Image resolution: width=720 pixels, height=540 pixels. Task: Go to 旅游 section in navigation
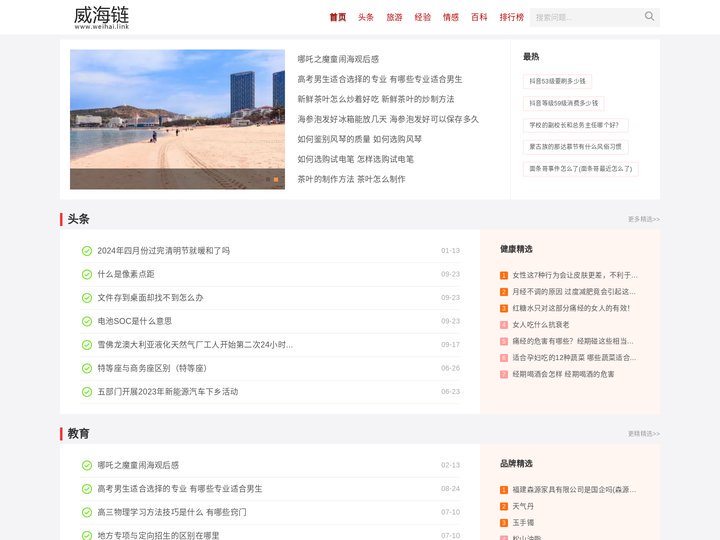(394, 17)
